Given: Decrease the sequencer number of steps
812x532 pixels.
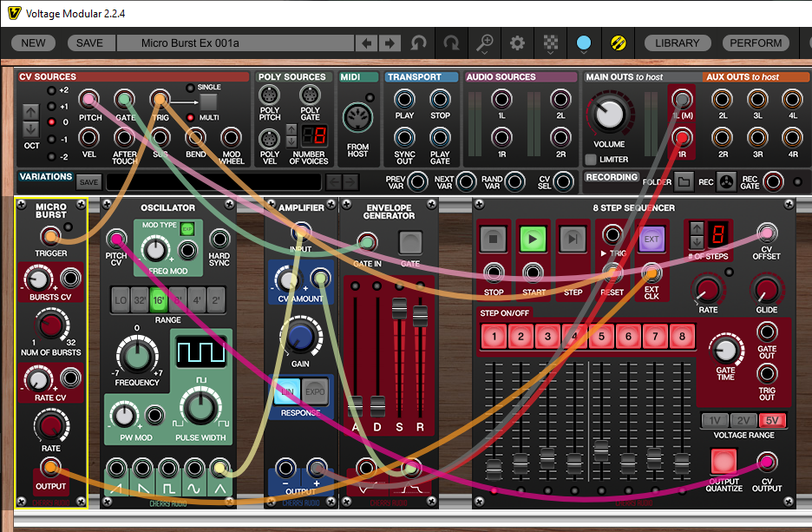Looking at the screenshot, I should 697,241.
